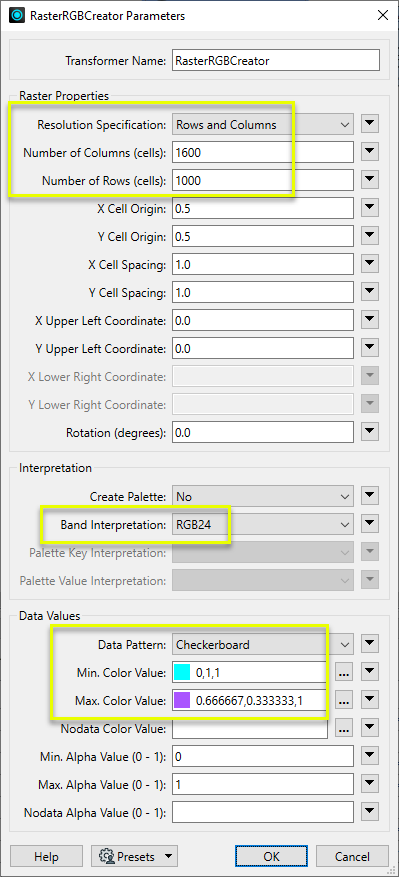This screenshot has width=399, height=877.
Task: Open color picker ellipsis for Min. Color Value
Action: click(344, 673)
